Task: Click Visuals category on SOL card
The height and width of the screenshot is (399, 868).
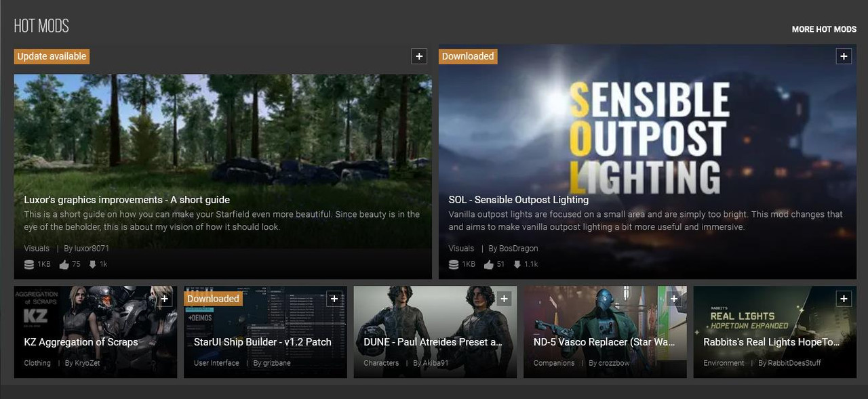Action: click(461, 249)
